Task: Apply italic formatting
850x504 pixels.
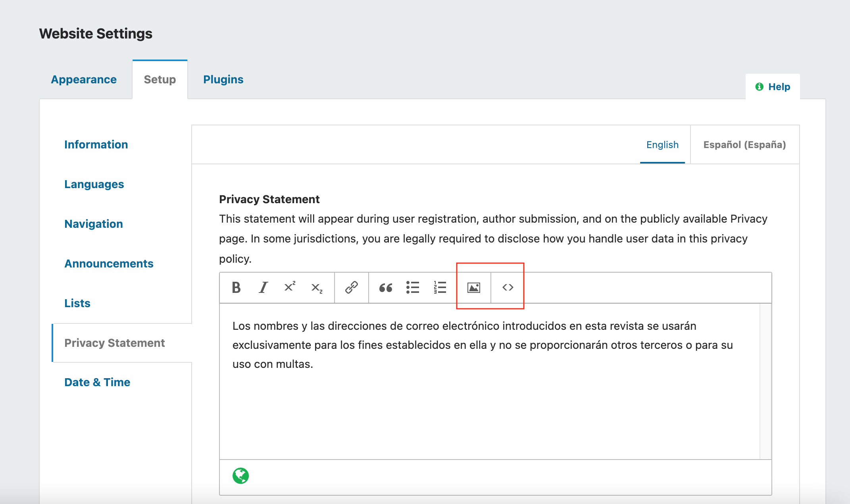Action: coord(263,288)
